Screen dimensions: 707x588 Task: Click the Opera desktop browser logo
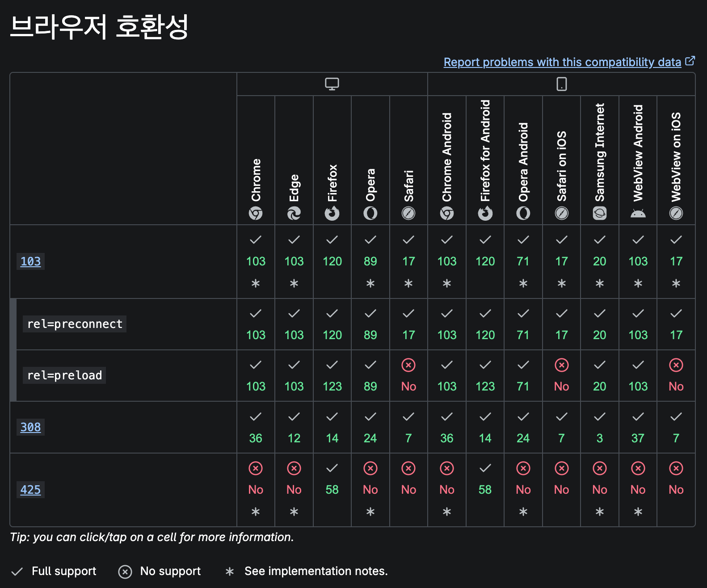pos(370,214)
